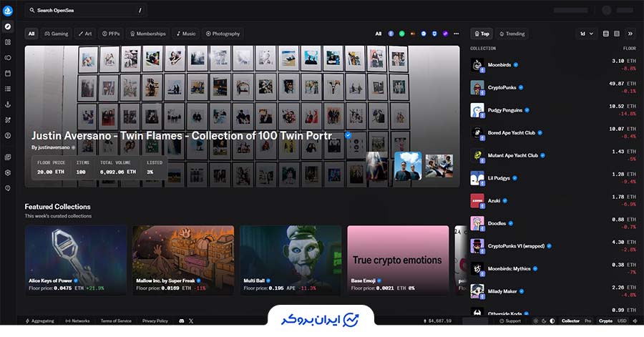Collapse the collections panel with double-arrow
This screenshot has height=337, width=644.
pos(630,34)
